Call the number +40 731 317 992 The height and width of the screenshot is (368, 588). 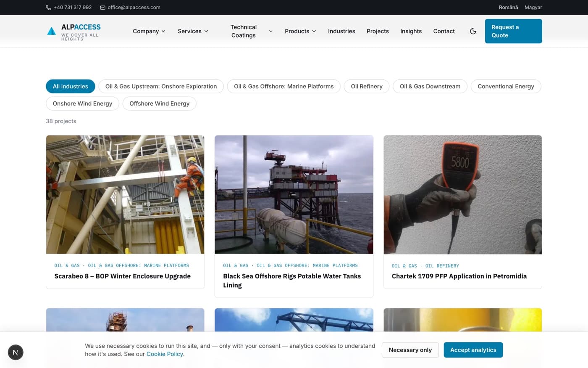pyautogui.click(x=73, y=8)
